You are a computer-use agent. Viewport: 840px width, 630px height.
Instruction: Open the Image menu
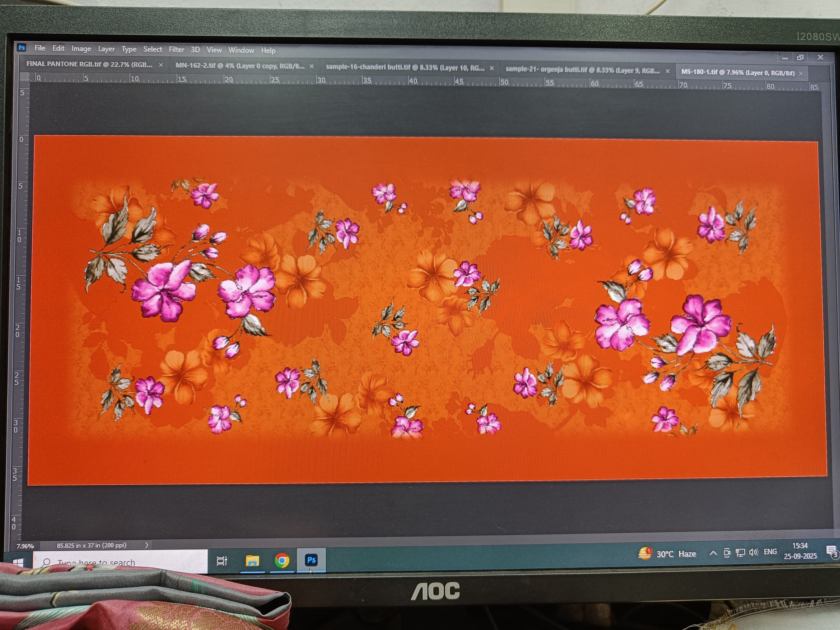(x=81, y=49)
